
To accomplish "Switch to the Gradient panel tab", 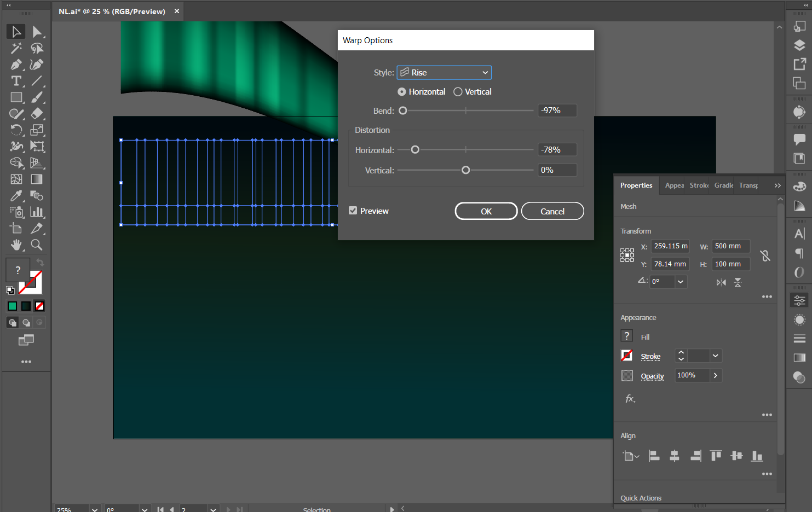I will 723,185.
